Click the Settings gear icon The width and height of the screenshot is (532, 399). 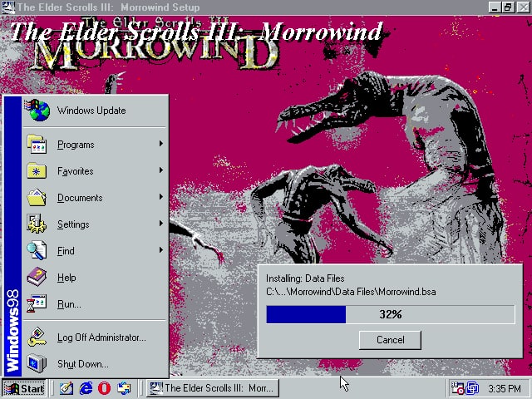37,224
